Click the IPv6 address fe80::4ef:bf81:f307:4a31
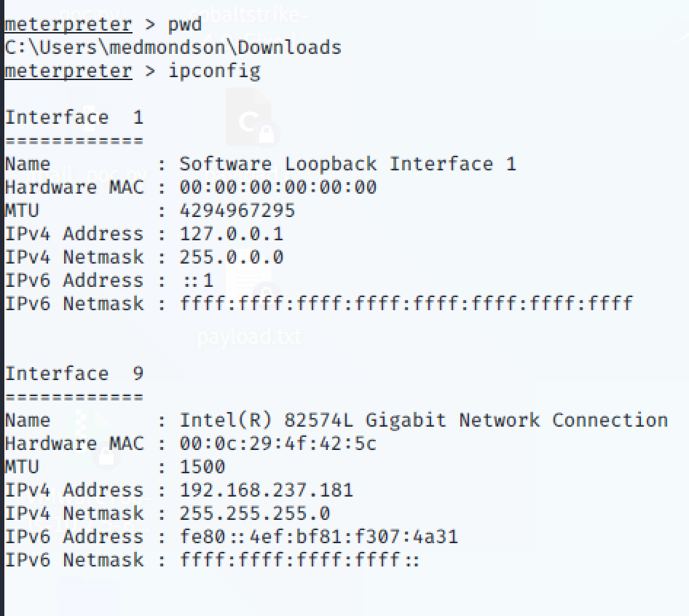Viewport: 689px width, 616px height. (318, 537)
